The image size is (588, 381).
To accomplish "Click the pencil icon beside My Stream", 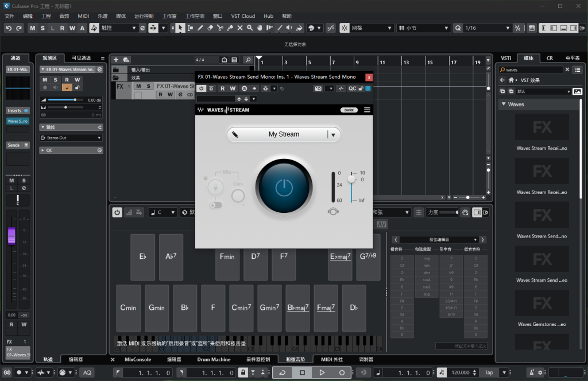I will tap(235, 134).
